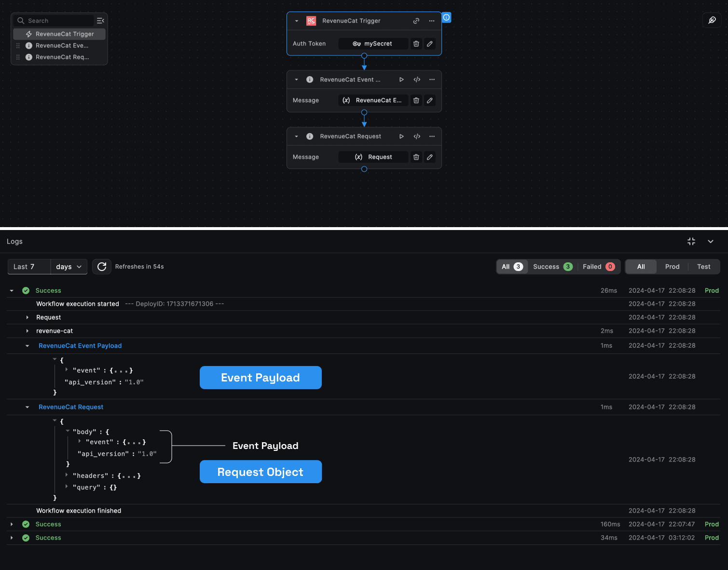Image resolution: width=728 pixels, height=570 pixels.
Task: Collapse the first Success log entry
Action: pos(12,291)
